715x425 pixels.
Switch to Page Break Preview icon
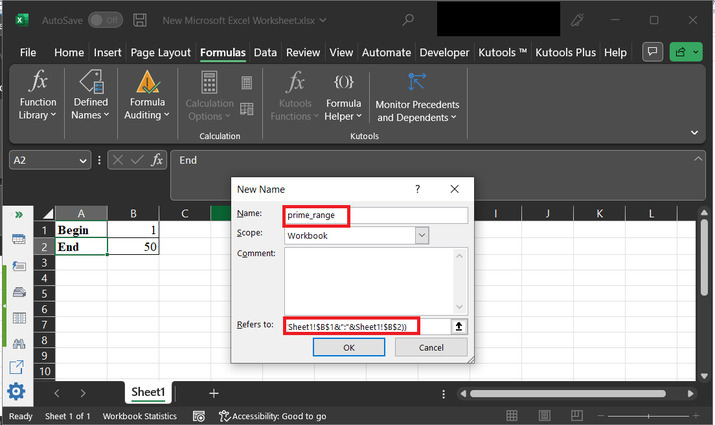(577, 415)
